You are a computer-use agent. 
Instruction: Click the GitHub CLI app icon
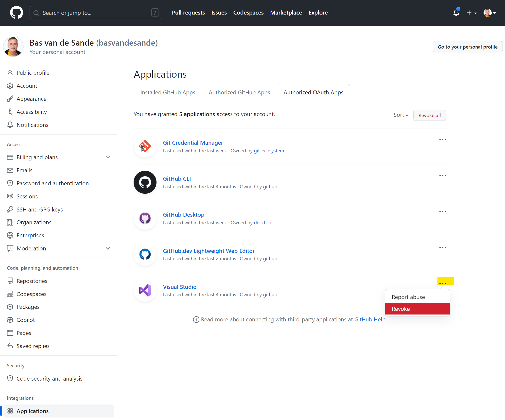coord(145,182)
